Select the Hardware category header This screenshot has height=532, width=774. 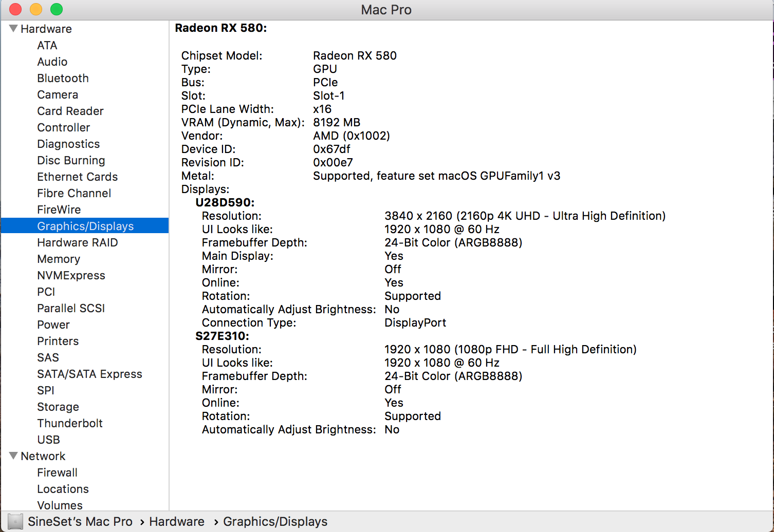(46, 29)
